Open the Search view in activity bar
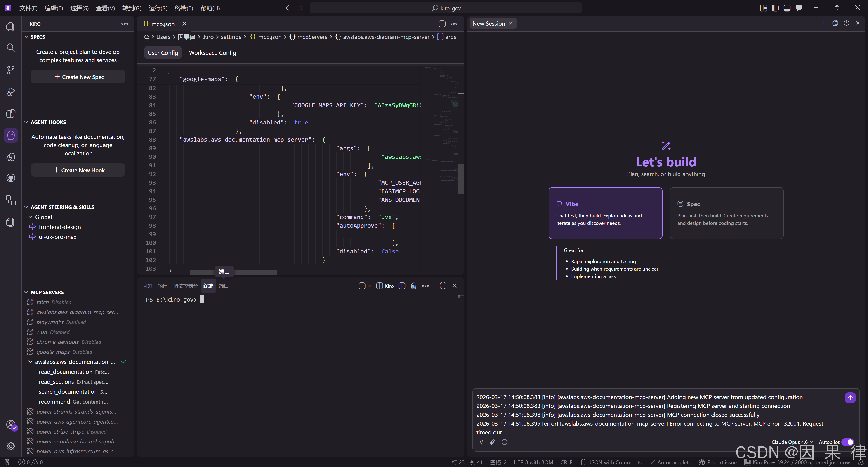The height and width of the screenshot is (467, 868). [10, 48]
